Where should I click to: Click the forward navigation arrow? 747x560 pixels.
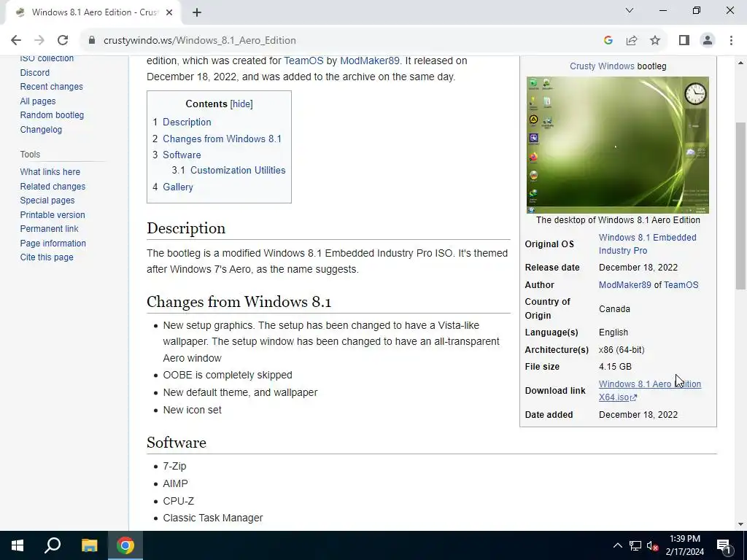point(39,41)
